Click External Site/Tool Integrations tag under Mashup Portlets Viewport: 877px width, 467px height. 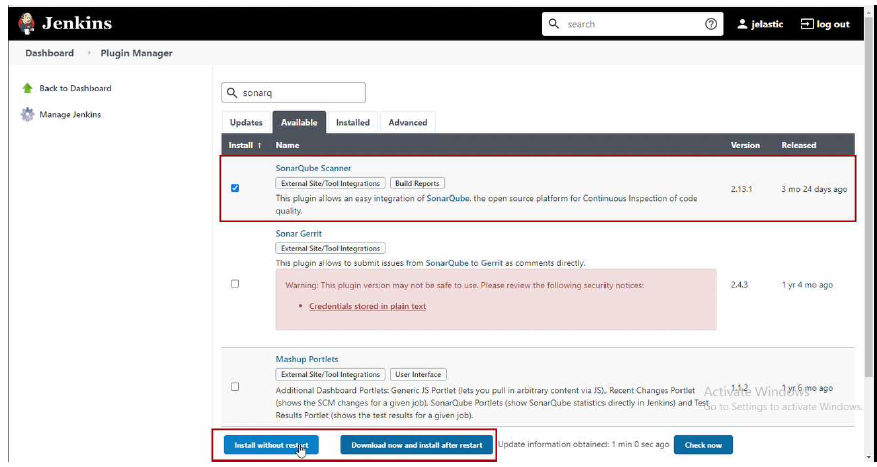pyautogui.click(x=330, y=375)
